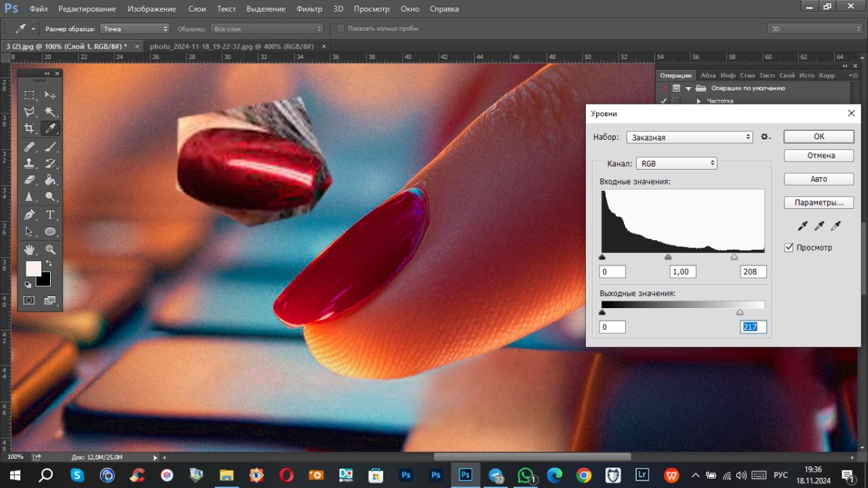Select the Crop tool in the toolbox

click(x=29, y=128)
